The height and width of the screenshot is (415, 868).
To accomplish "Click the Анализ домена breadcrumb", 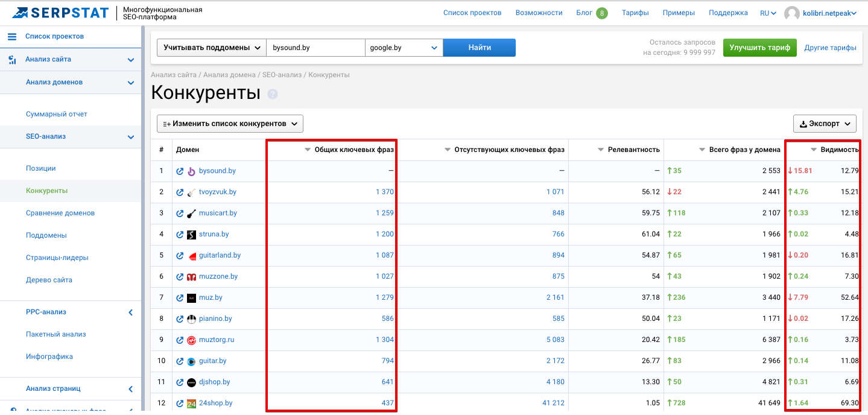I will pos(230,75).
